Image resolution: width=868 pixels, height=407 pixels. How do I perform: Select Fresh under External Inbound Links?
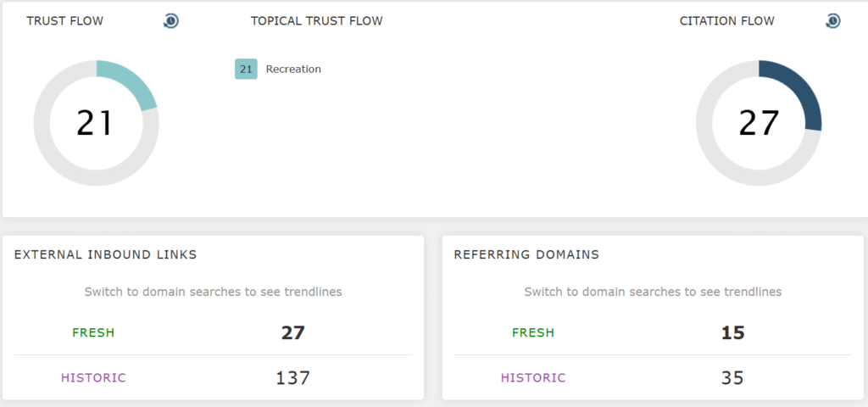[94, 333]
